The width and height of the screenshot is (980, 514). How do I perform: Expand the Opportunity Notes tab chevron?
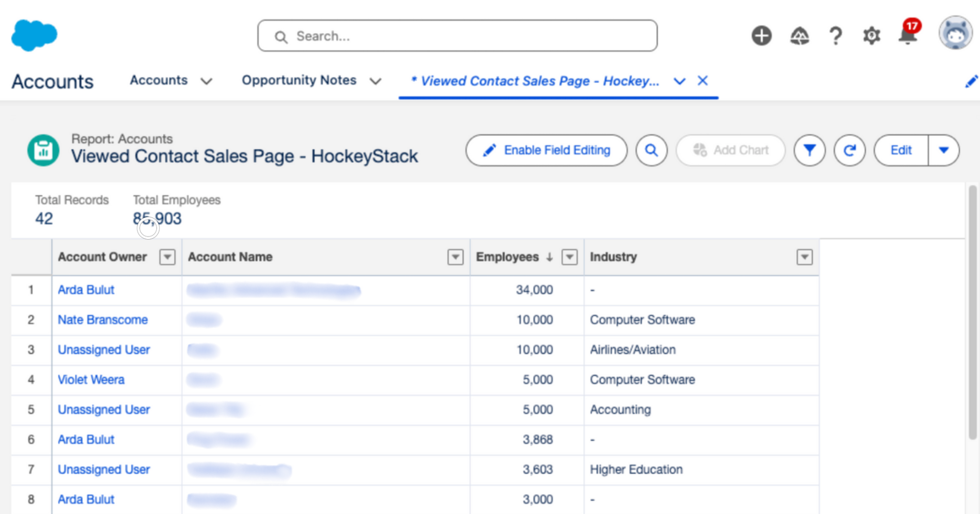(x=376, y=81)
